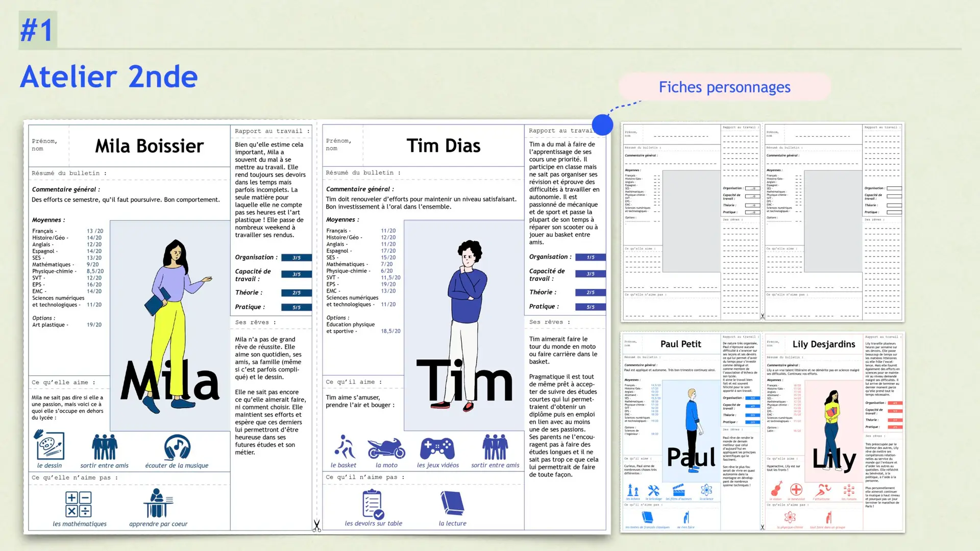This screenshot has height=551, width=980.
Task: Click Mila's Organisation 3/5 score bar
Action: pyautogui.click(x=296, y=258)
